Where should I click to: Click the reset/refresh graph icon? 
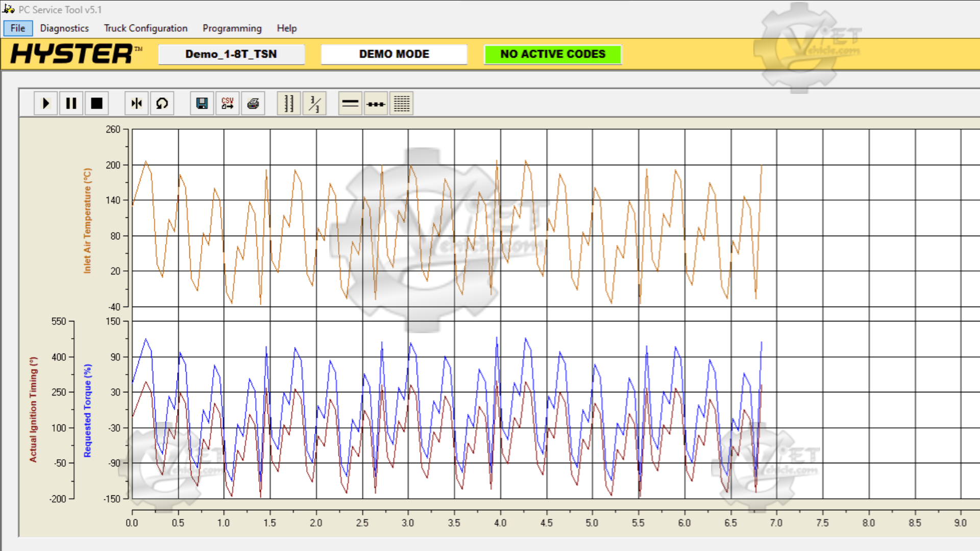(162, 104)
